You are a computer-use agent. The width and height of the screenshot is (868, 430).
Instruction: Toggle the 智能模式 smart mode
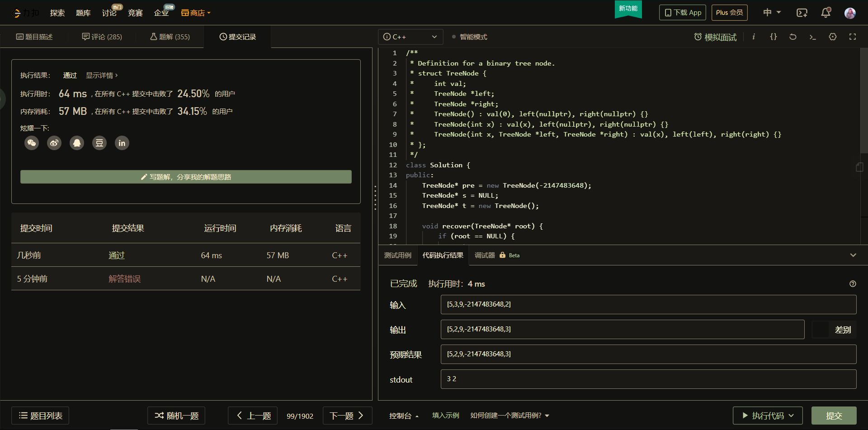(470, 37)
